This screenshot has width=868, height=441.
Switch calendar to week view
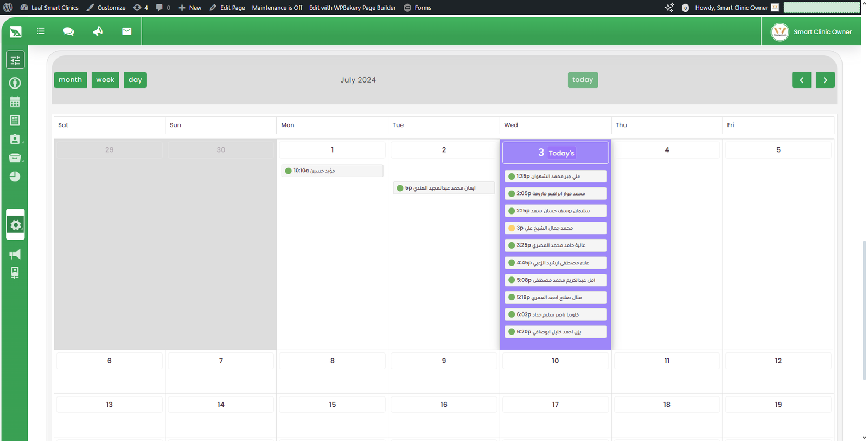[x=105, y=80]
